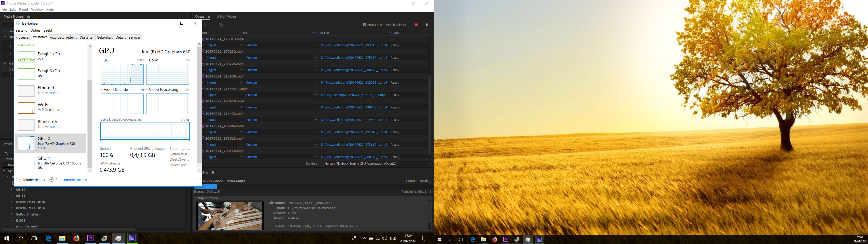The height and width of the screenshot is (244, 868).
Task: Click the scrollbar thumb of the Taakbeheer device list
Action: coord(90,124)
